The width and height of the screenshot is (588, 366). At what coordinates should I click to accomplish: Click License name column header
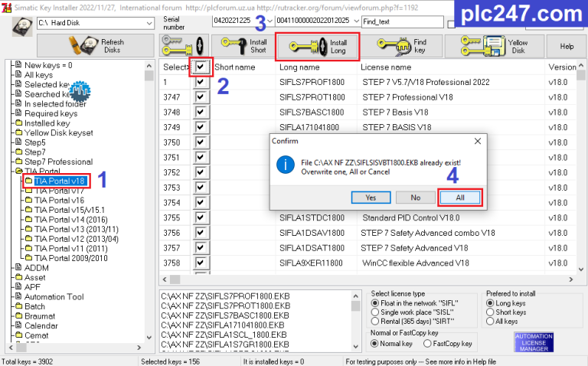[x=386, y=67]
